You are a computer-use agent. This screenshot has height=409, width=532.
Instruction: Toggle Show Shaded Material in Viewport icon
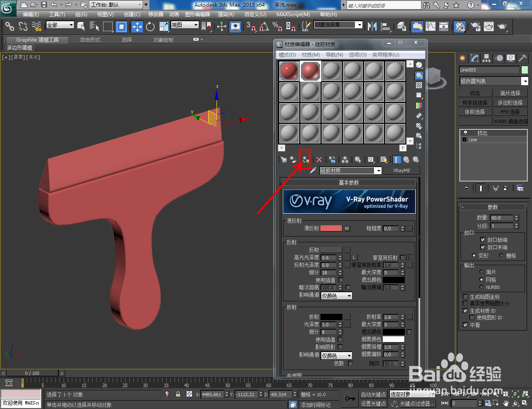click(384, 160)
